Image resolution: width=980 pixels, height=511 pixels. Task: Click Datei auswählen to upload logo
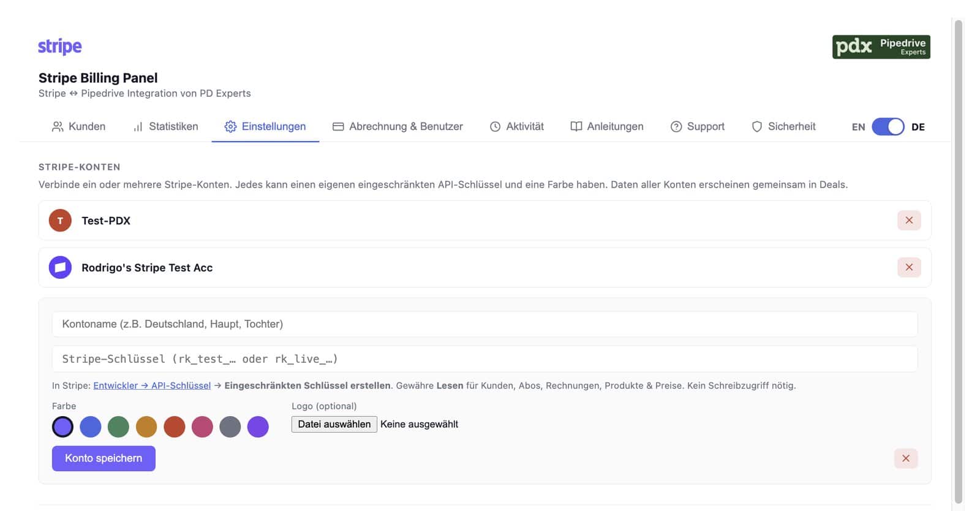pos(334,424)
